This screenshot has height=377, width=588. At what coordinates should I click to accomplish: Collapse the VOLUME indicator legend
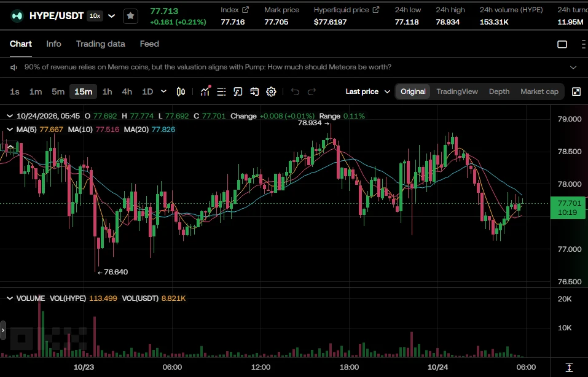point(10,298)
